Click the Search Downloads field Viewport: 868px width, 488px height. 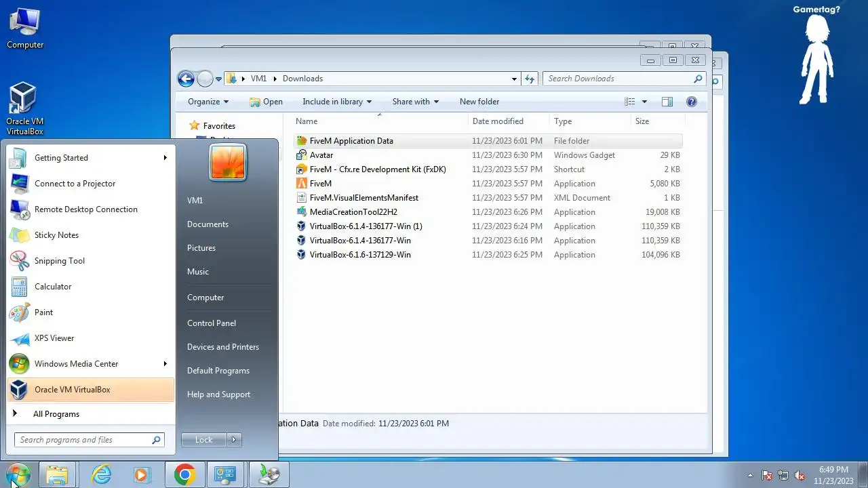click(625, 79)
